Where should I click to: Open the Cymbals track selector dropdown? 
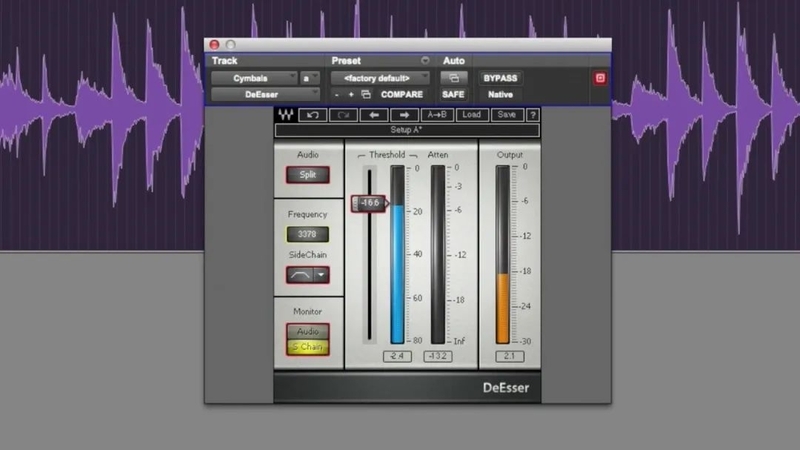coord(254,78)
